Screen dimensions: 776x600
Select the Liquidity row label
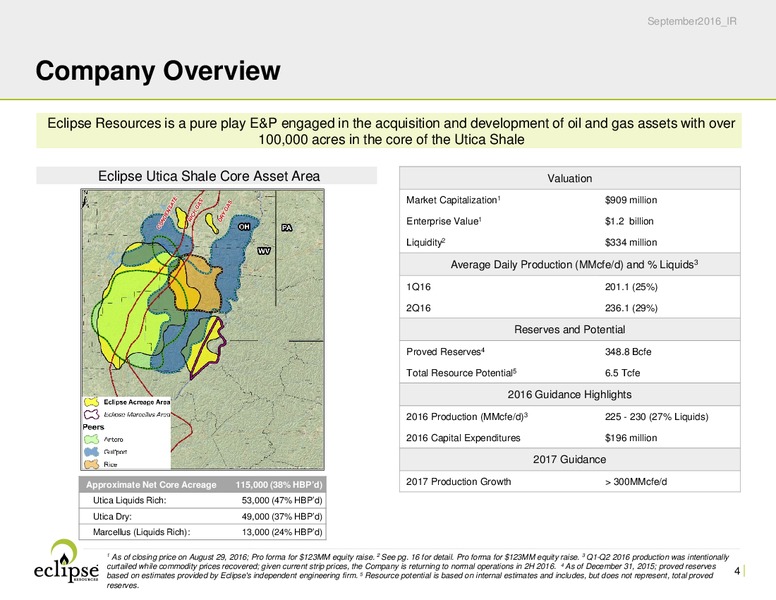coord(426,242)
